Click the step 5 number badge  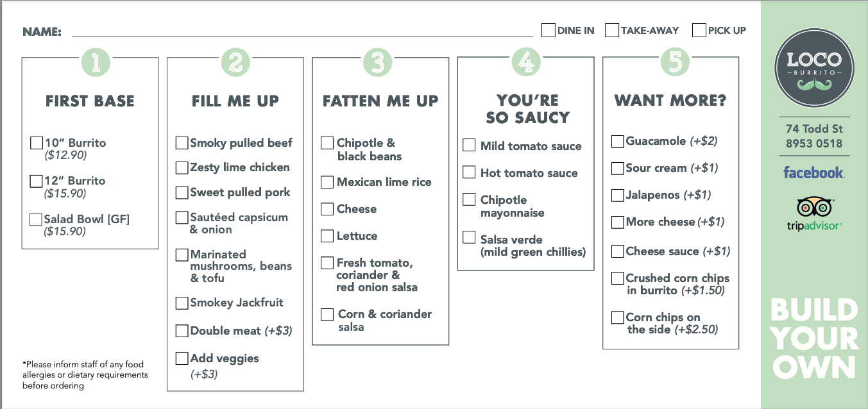coord(674,62)
